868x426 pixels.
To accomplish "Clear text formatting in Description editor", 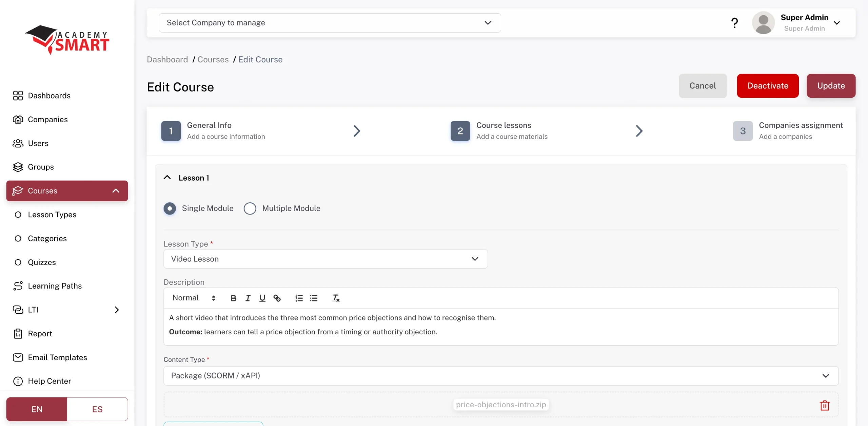I will click(336, 298).
